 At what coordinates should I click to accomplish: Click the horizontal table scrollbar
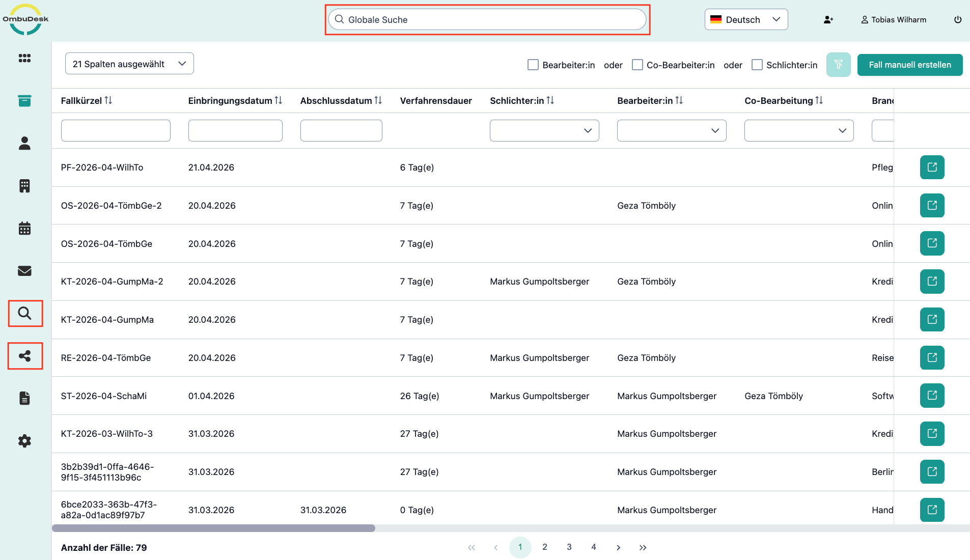click(213, 528)
